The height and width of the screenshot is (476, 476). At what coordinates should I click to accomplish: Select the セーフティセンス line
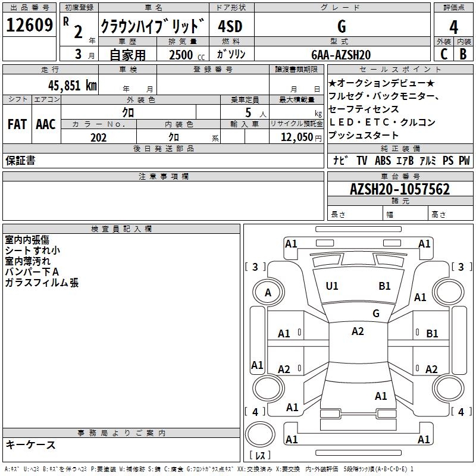[364, 109]
